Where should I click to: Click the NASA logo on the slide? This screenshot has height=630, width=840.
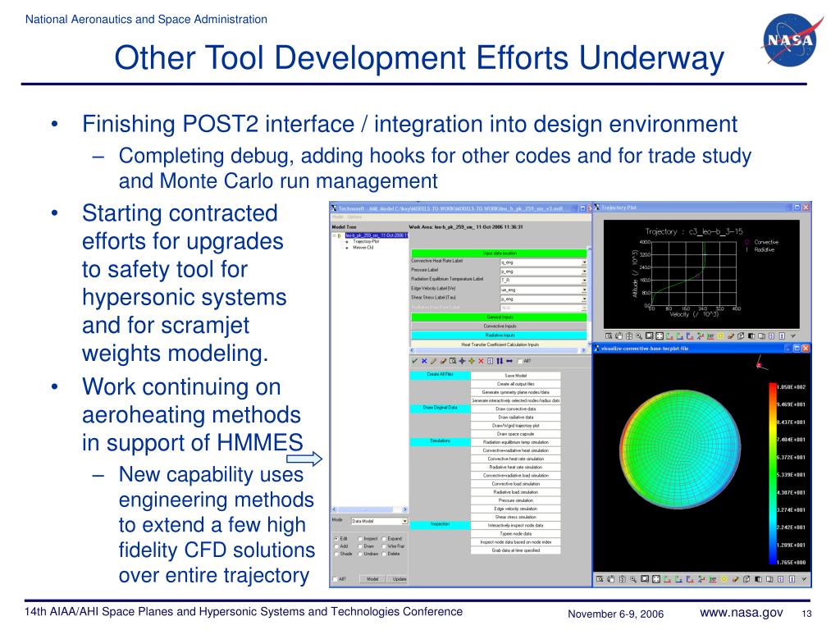click(792, 40)
